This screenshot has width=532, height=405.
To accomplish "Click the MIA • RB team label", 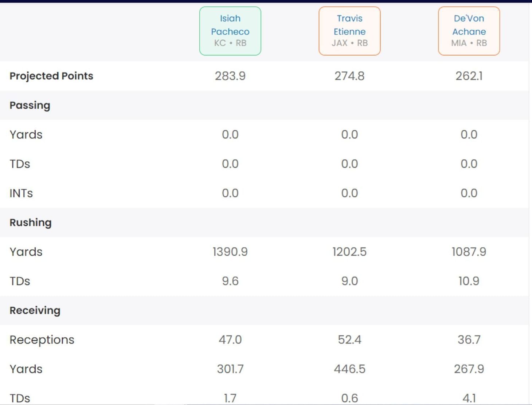I will tap(469, 43).
